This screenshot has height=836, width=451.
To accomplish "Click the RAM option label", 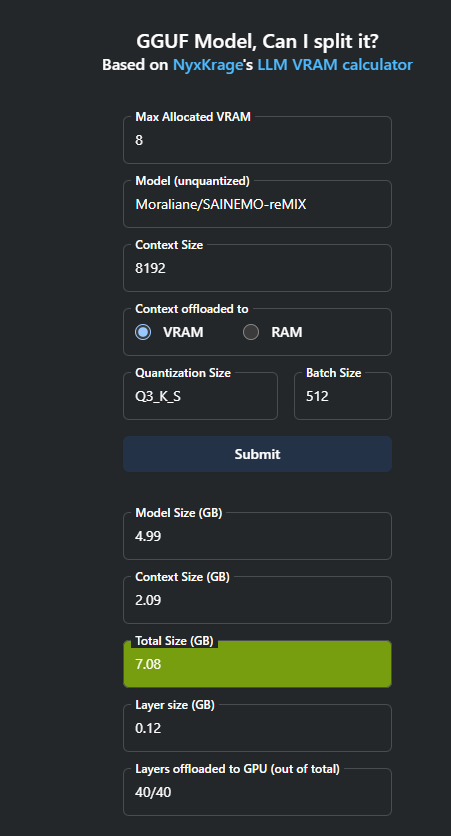I will pyautogui.click(x=286, y=332).
